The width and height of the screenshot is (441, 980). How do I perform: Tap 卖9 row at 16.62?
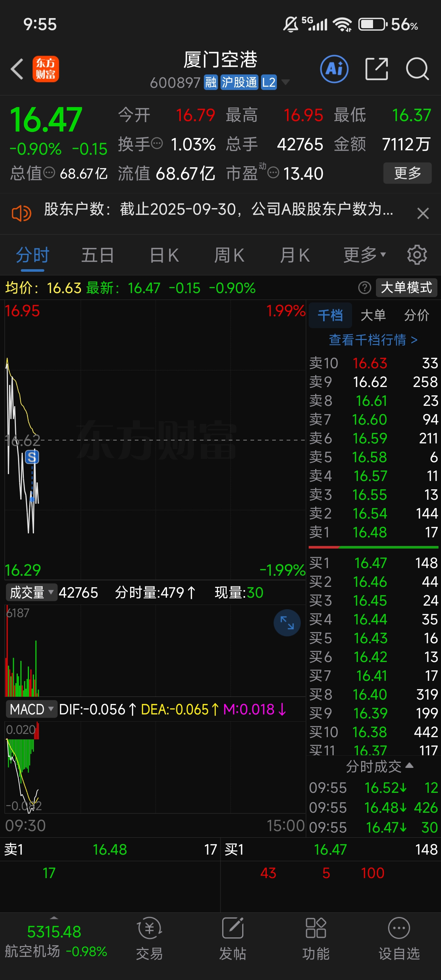pos(373,382)
